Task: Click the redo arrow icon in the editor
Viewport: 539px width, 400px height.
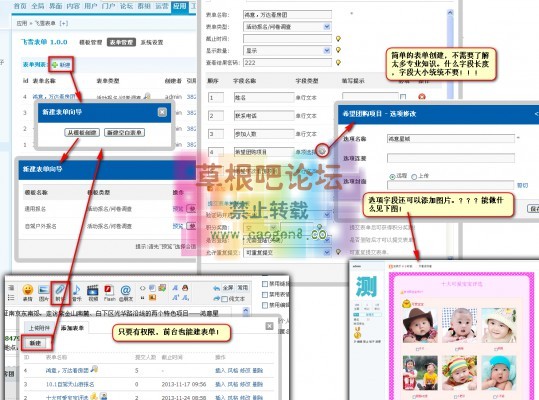Action: [216, 299]
